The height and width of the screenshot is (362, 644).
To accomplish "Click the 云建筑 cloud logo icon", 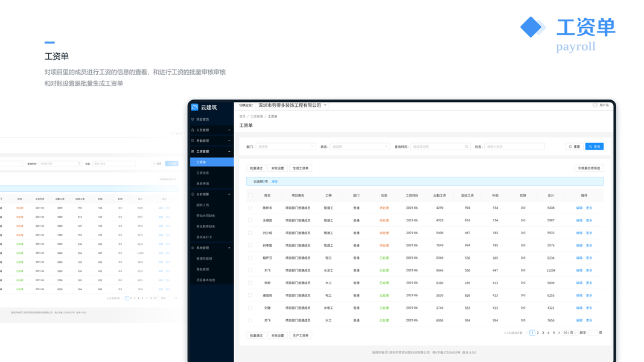I will coord(195,107).
